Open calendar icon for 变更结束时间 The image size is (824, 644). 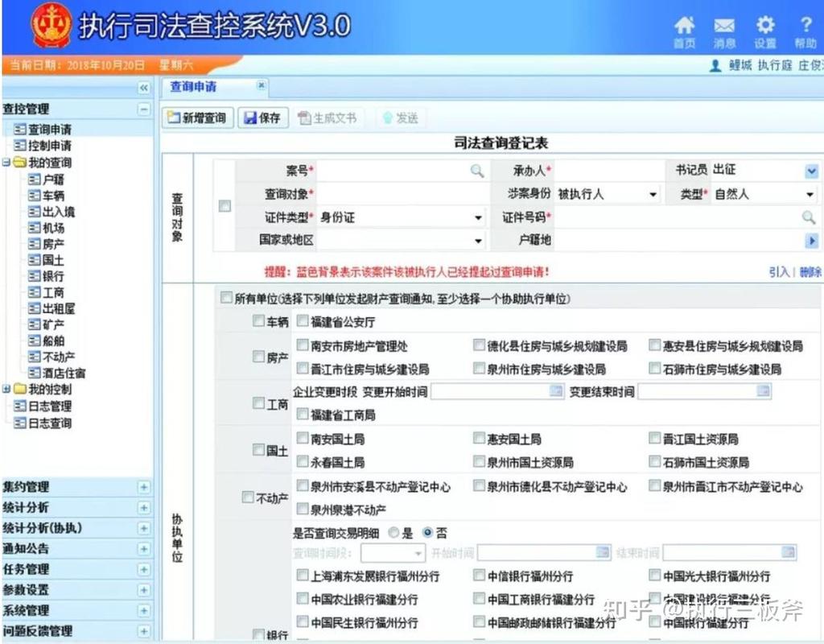(x=763, y=390)
